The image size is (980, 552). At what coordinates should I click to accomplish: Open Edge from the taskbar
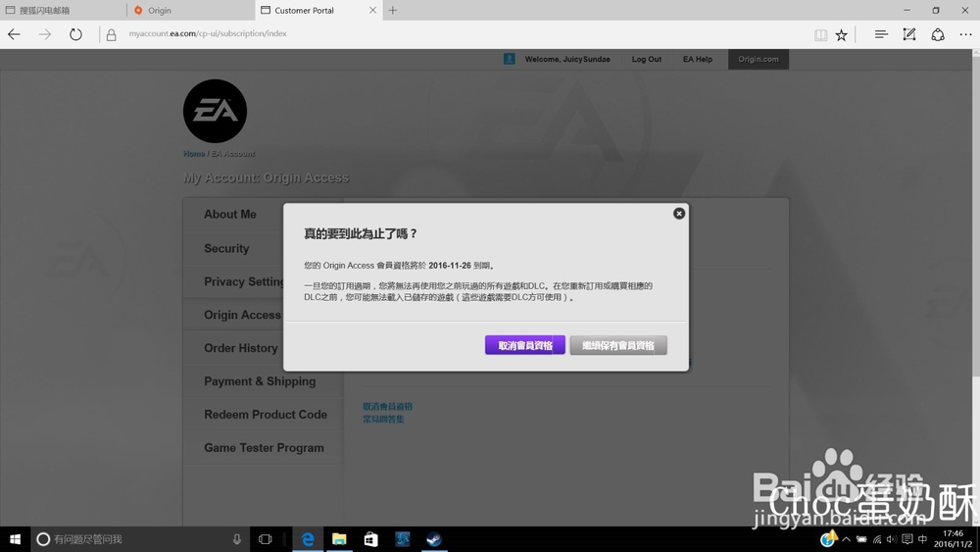coord(308,539)
